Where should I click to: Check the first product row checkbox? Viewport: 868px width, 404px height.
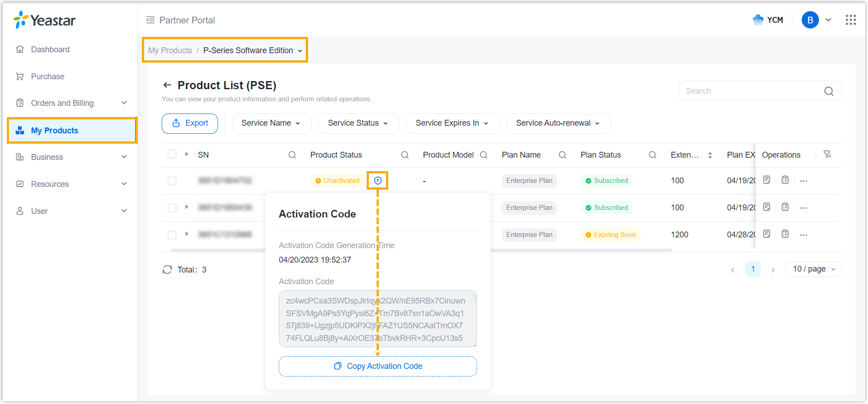(172, 181)
